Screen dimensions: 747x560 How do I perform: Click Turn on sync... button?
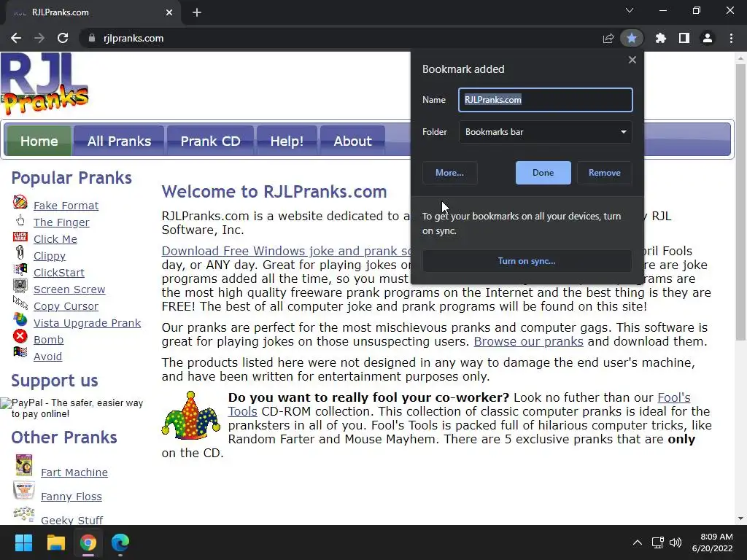(527, 261)
